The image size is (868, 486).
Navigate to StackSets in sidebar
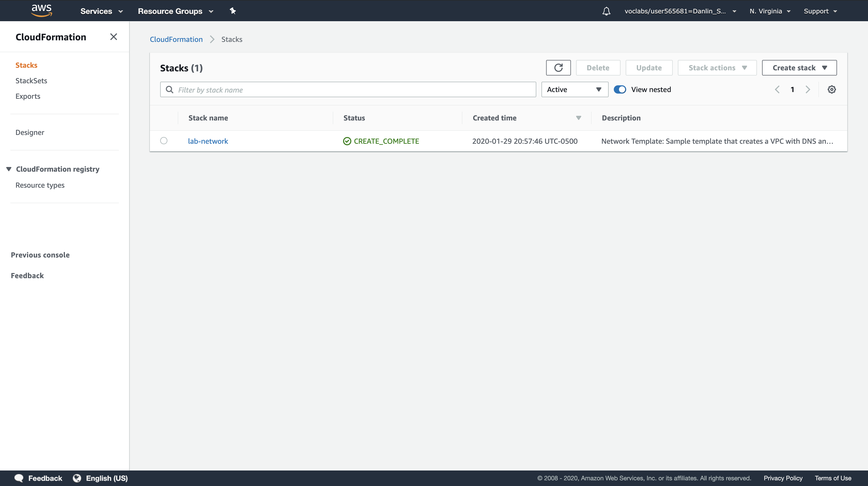(x=31, y=81)
